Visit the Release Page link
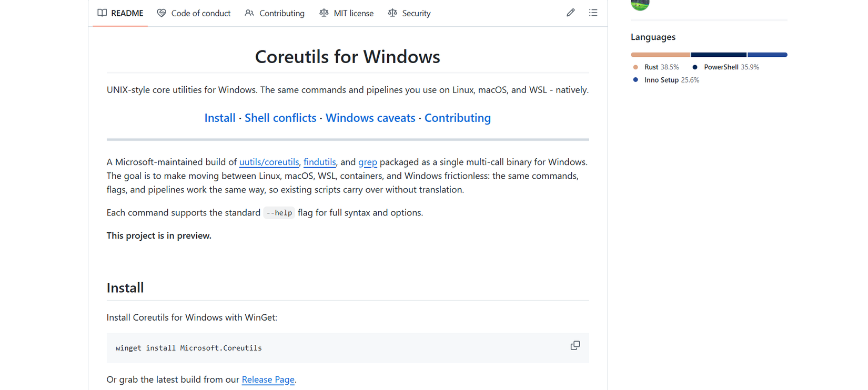The height and width of the screenshot is (390, 868). (x=268, y=379)
